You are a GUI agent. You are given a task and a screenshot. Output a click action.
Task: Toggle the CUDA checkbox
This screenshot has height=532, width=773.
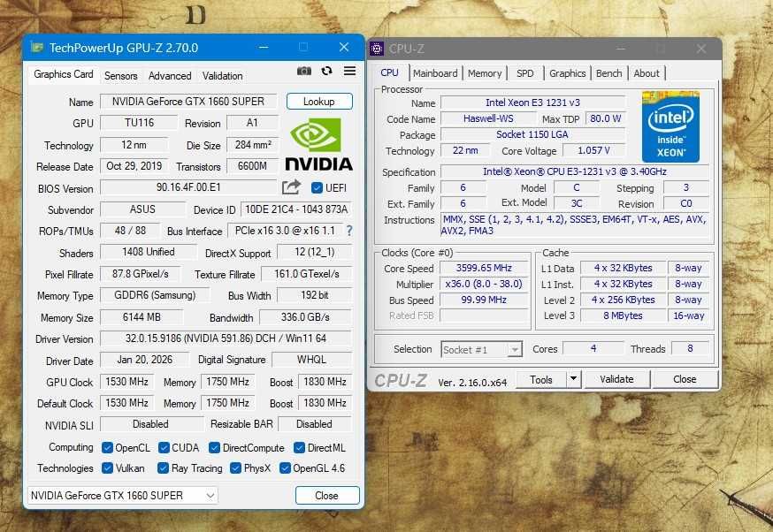click(x=164, y=448)
